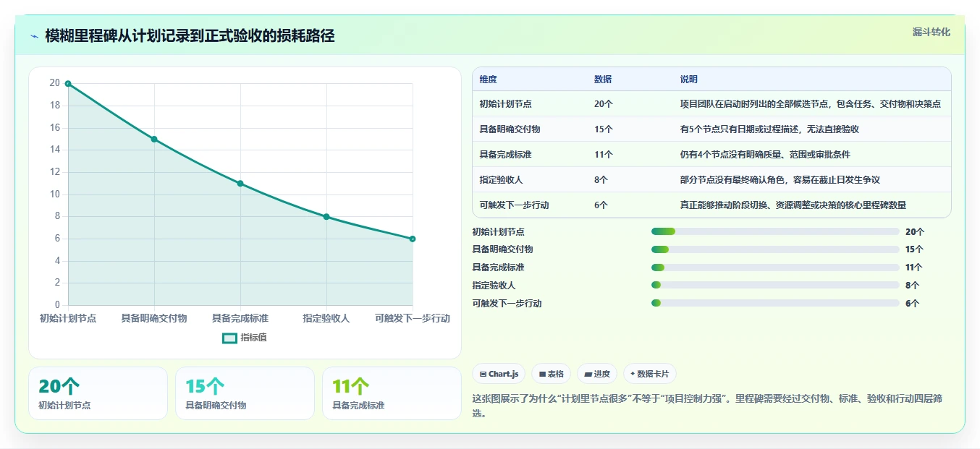The width and height of the screenshot is (980, 449).
Task: Click 可触发下一步行动 table row cell
Action: pos(514,205)
